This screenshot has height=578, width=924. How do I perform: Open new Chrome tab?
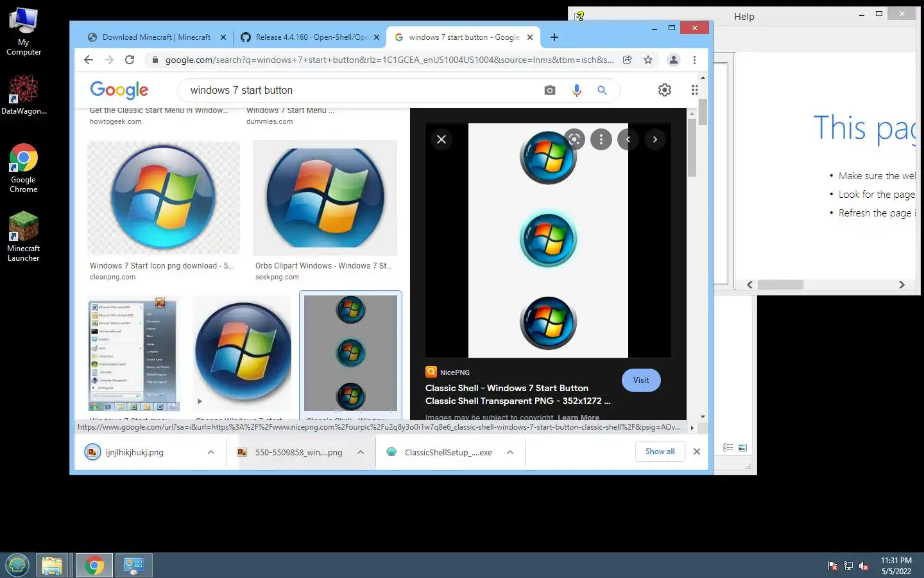tap(554, 37)
